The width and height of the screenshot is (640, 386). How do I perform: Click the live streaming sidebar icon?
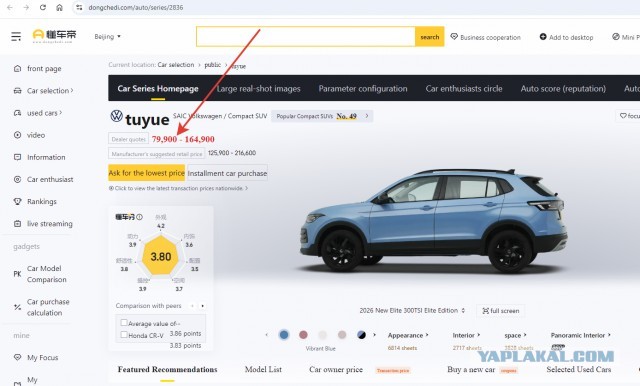[18, 224]
